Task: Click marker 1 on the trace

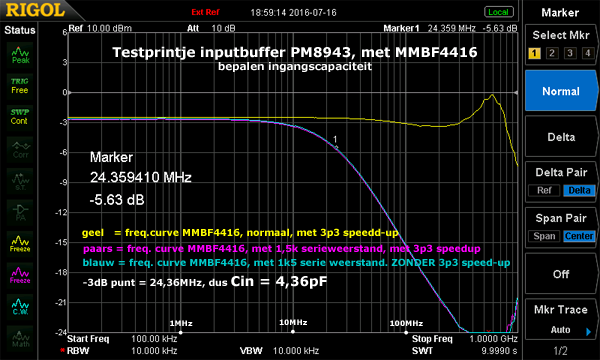Action: (x=336, y=146)
